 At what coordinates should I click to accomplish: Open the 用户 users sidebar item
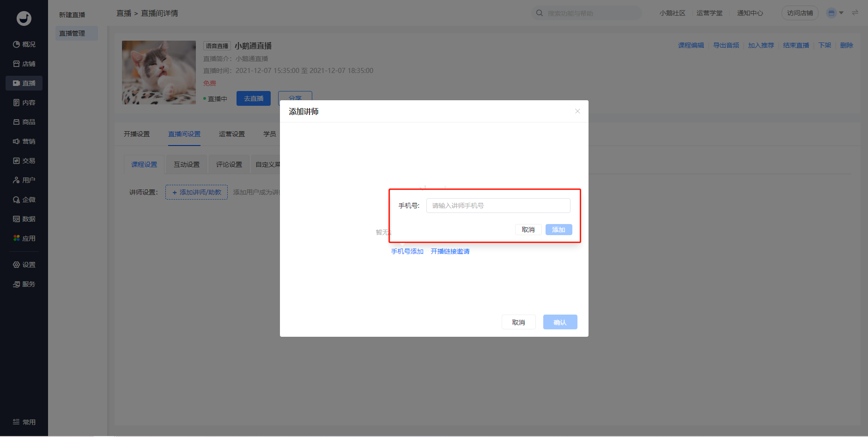point(24,180)
